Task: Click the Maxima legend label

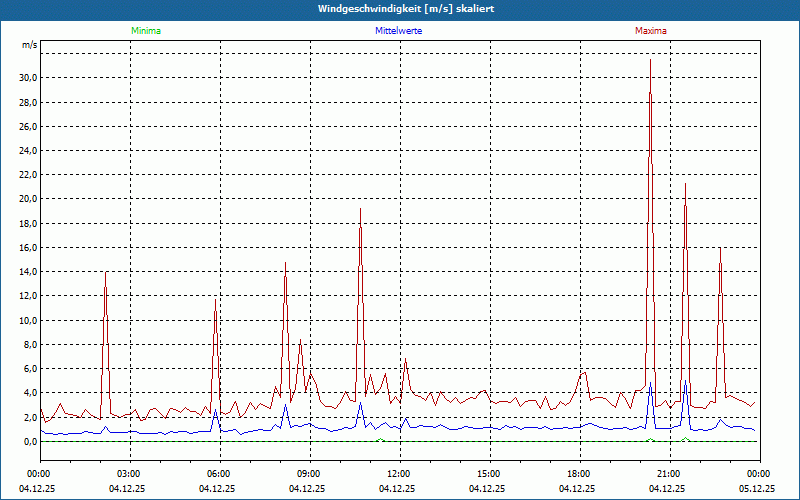Action: coord(651,31)
